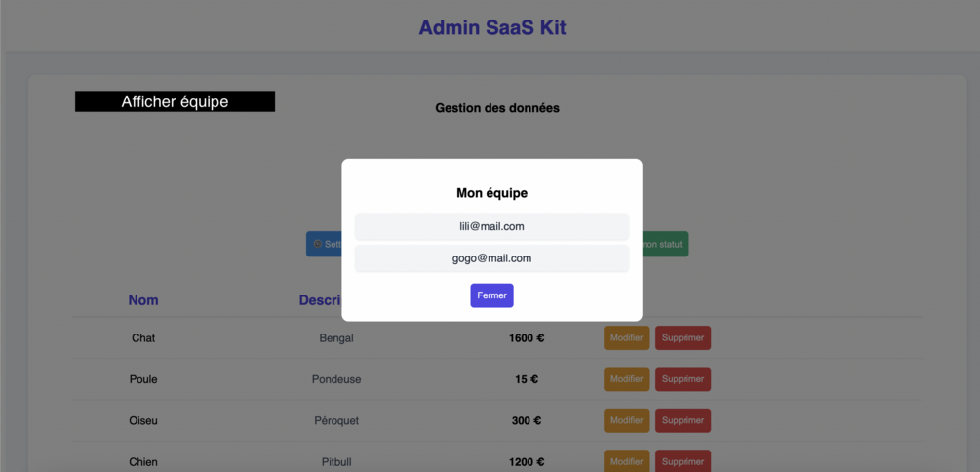Close the Mon équipe dialog with Fermer
This screenshot has width=980, height=472.
[x=491, y=295]
